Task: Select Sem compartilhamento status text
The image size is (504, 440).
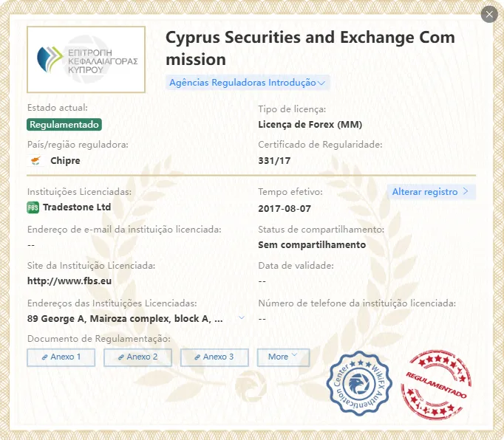Action: (x=312, y=244)
